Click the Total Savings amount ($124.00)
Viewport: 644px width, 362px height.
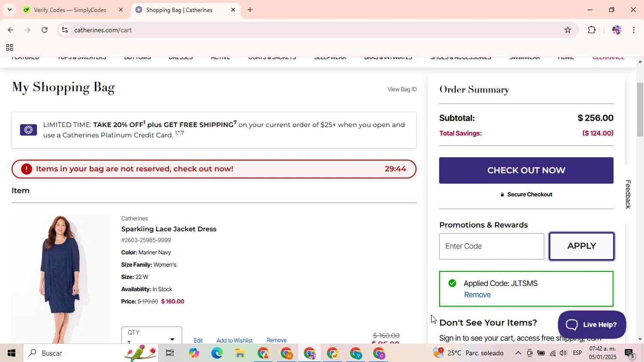click(598, 133)
